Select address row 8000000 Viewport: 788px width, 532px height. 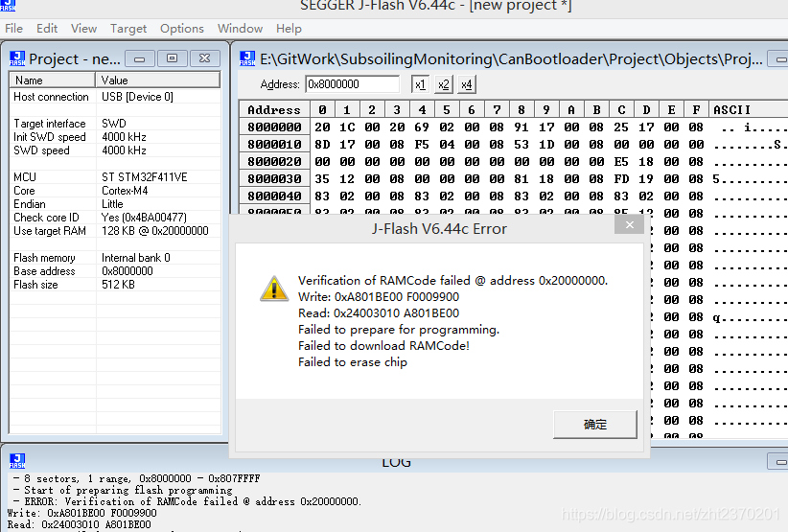coord(274,127)
